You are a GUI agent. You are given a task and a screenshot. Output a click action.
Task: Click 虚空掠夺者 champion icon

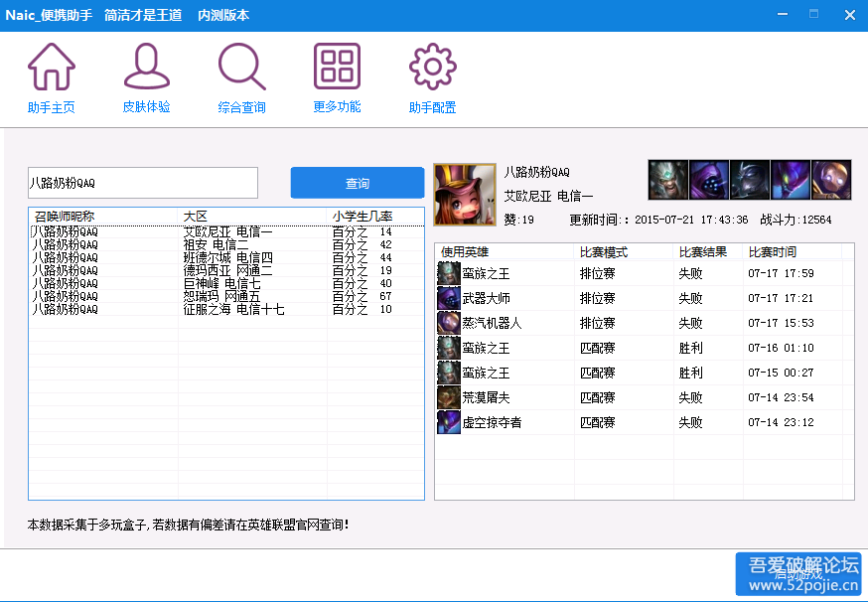[x=449, y=422]
